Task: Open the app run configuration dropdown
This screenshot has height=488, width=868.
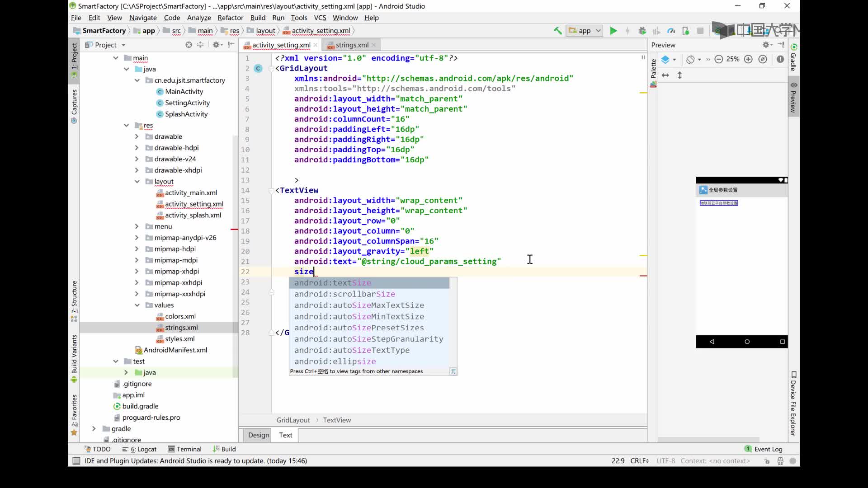Action: pyautogui.click(x=585, y=31)
